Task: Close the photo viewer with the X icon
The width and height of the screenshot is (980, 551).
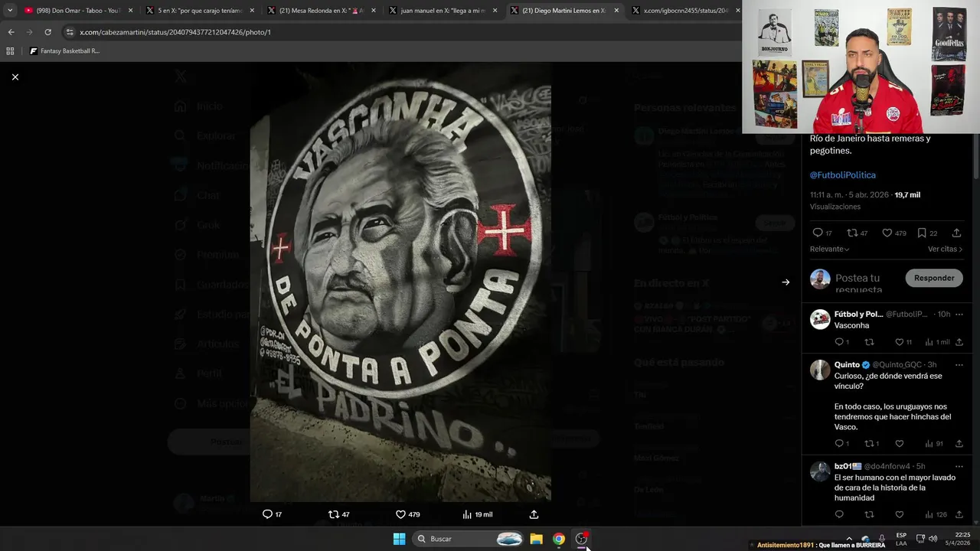Action: point(15,77)
